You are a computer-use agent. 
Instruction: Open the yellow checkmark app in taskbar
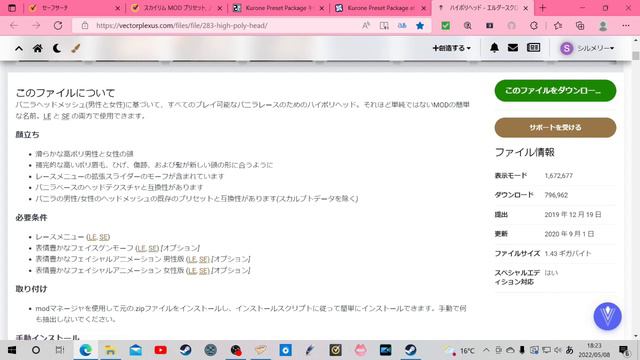pos(335,350)
